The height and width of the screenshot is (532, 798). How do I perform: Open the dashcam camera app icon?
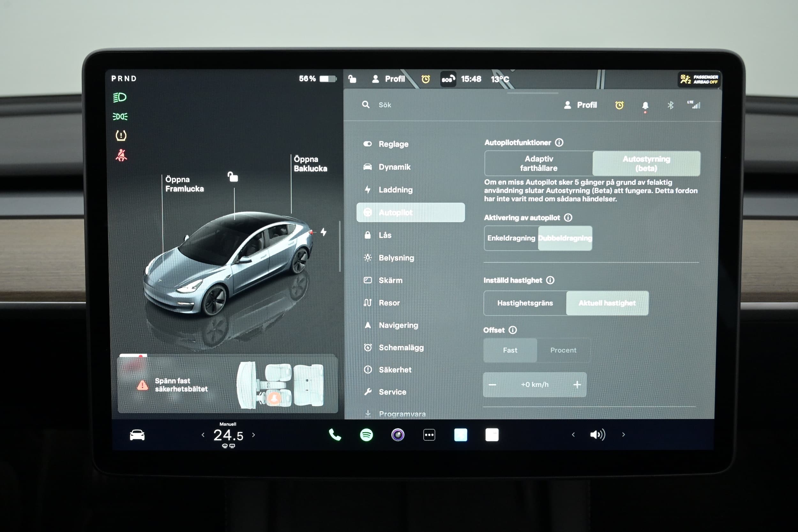click(398, 435)
